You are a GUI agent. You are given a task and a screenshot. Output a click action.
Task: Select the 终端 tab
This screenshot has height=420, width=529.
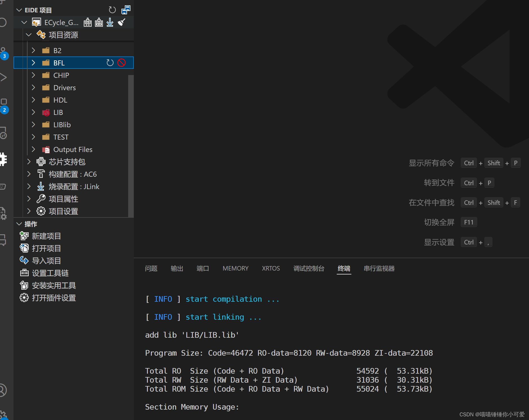(344, 269)
